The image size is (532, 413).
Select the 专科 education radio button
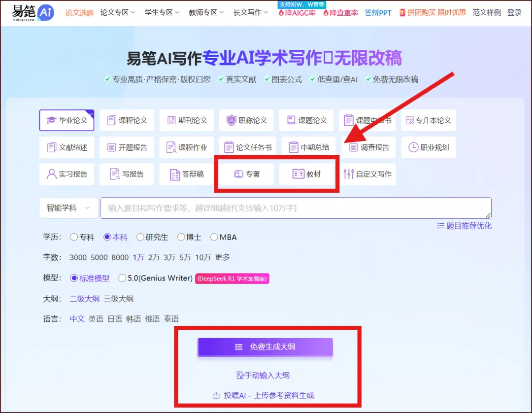(74, 237)
